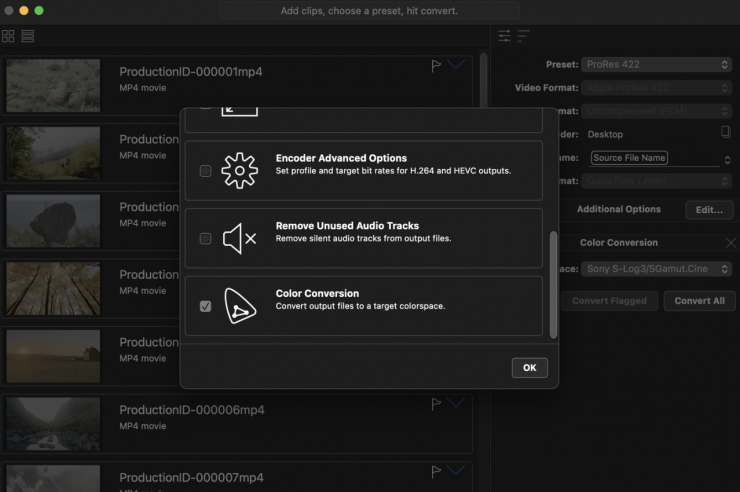Click the sort lines icon in right panel
Screen dimensions: 740x492
click(x=523, y=36)
